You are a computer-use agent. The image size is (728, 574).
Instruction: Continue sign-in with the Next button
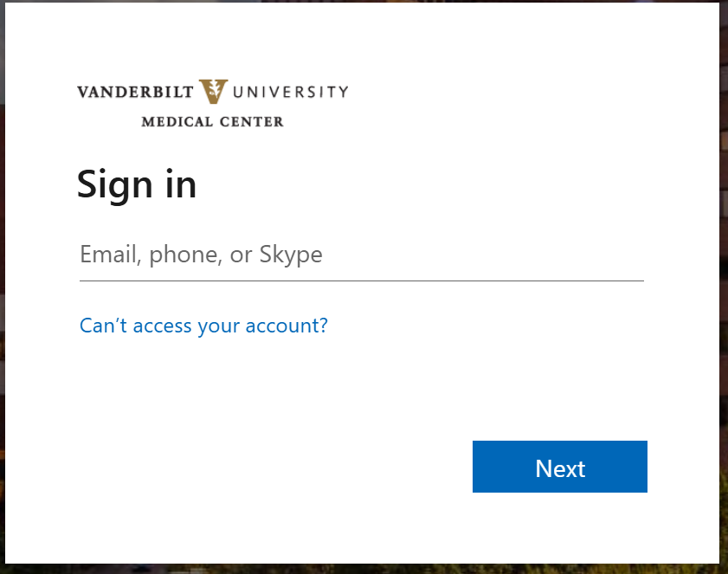pyautogui.click(x=559, y=467)
